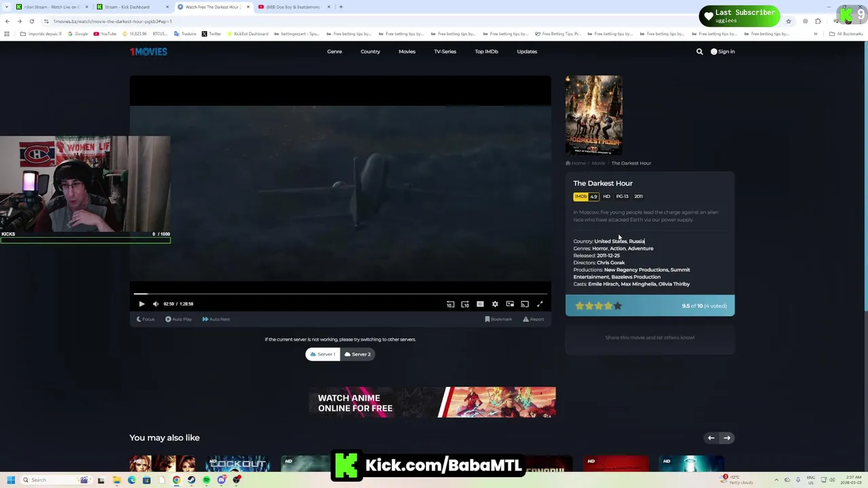Enter fullscreen mode in the player
Screen dimensions: 868x488
(540, 304)
